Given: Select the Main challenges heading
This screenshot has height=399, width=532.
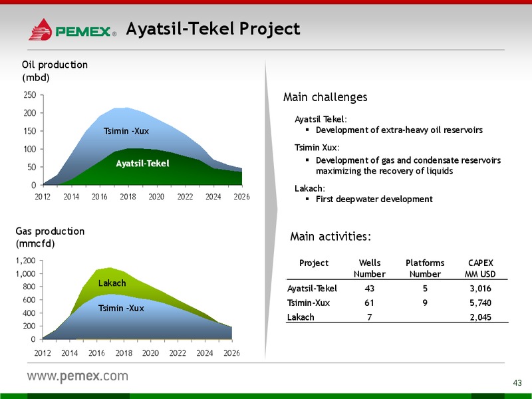Looking at the screenshot, I should pos(325,97).
